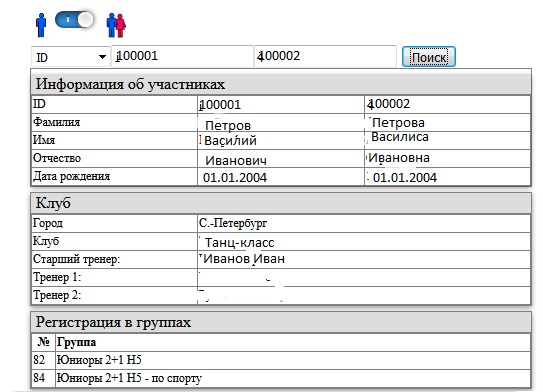Click the Клуб section header
Viewport: 543px width, 392px height.
[281, 203]
